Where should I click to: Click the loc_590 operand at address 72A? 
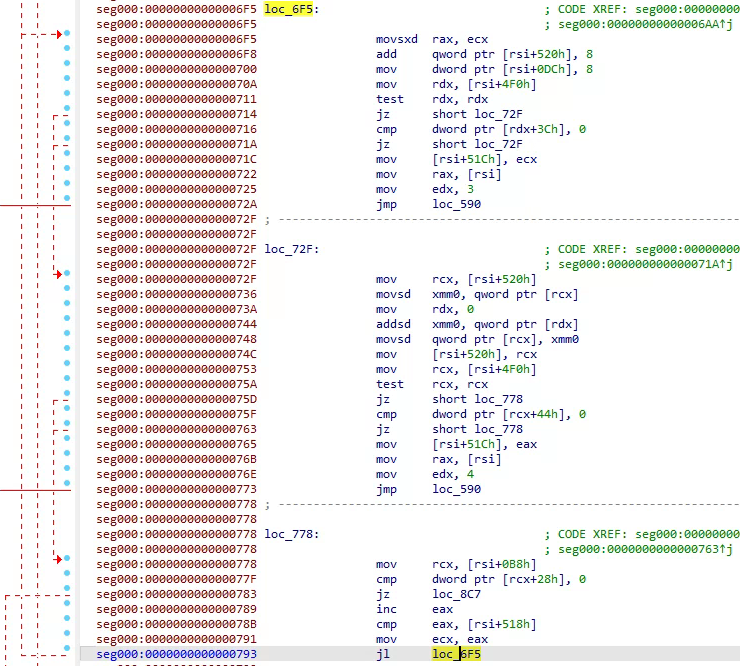click(456, 204)
